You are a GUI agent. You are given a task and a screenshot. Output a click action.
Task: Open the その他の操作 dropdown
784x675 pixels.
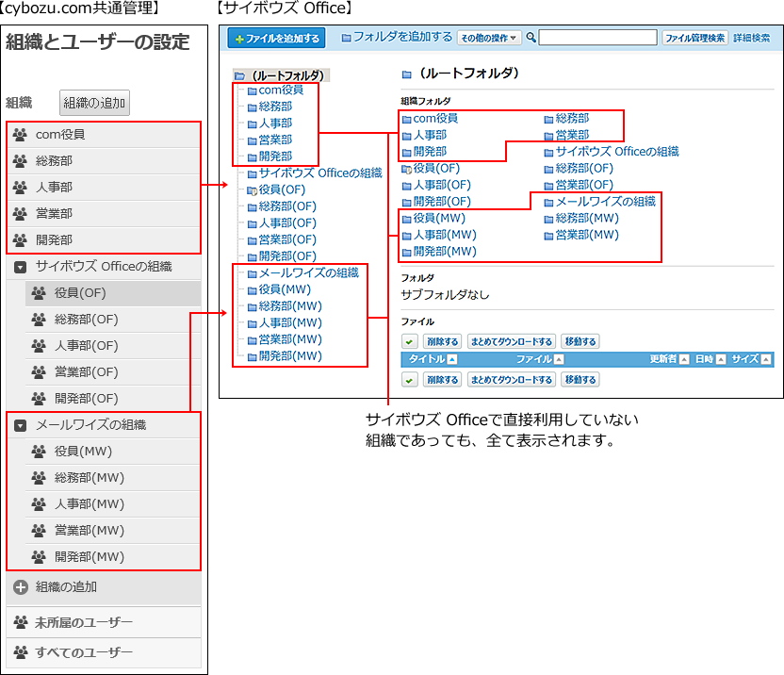[x=489, y=38]
